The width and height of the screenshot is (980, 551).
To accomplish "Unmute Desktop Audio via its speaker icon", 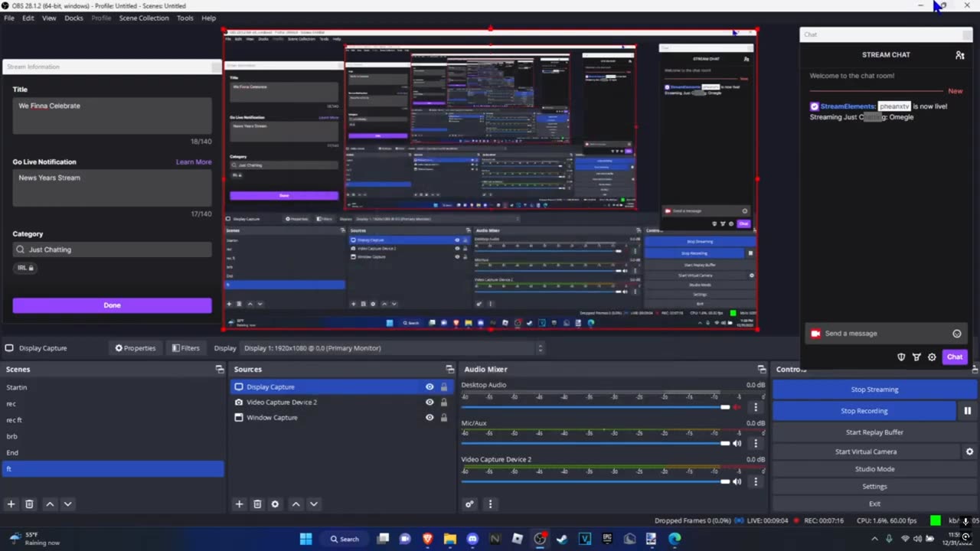I will click(737, 407).
